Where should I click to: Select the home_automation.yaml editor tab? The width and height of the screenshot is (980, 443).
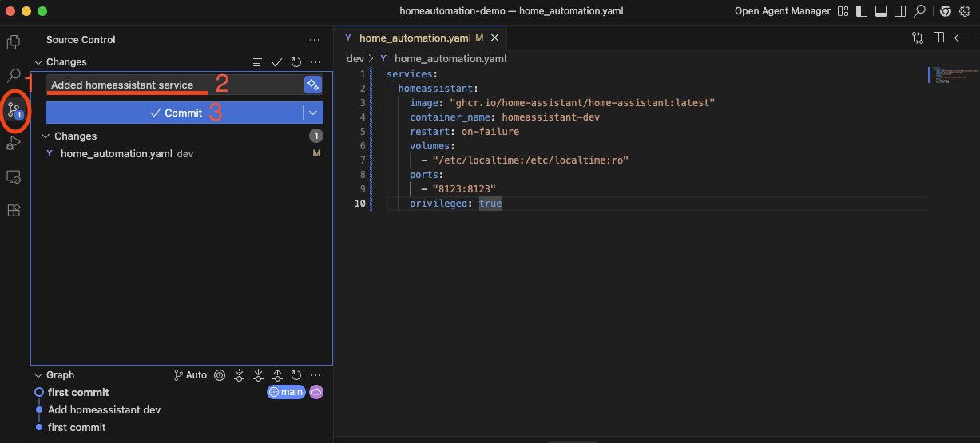(421, 38)
